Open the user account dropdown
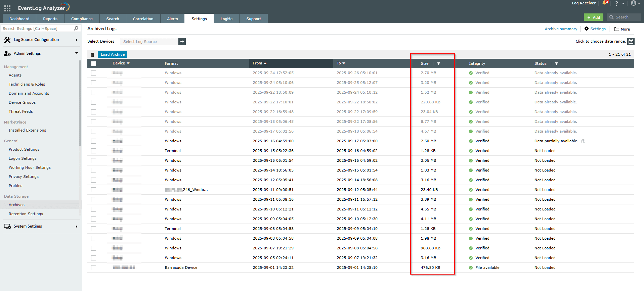The width and height of the screenshot is (644, 291). (x=635, y=3)
